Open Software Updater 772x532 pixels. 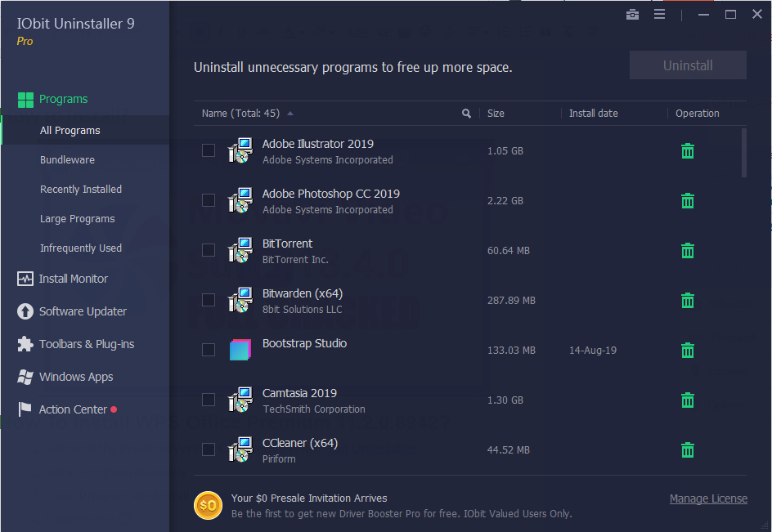(x=72, y=311)
